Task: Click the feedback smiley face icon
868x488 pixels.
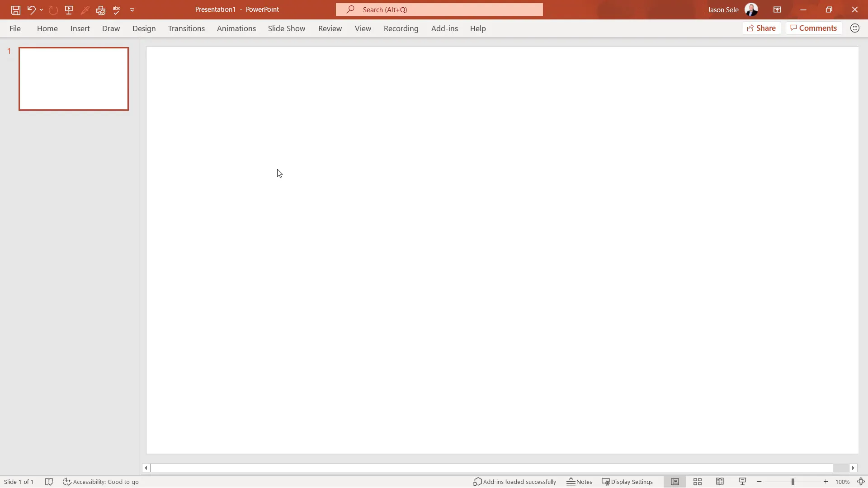Action: [x=854, y=28]
